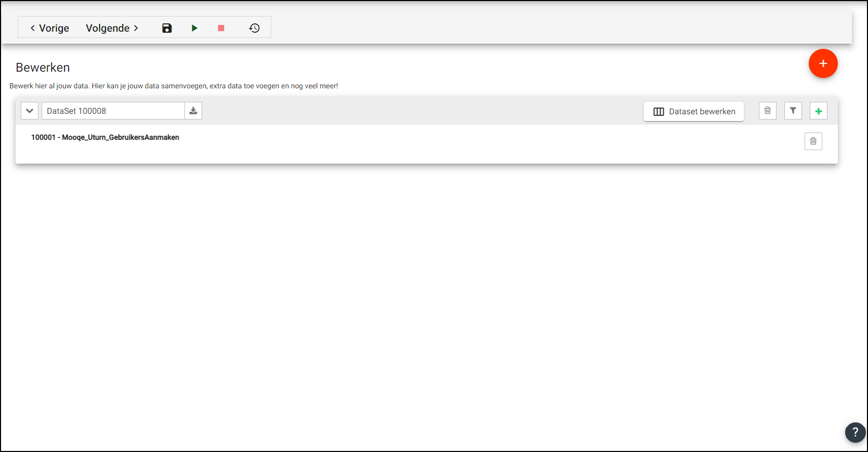Click the red round add button
868x452 pixels.
[823, 63]
